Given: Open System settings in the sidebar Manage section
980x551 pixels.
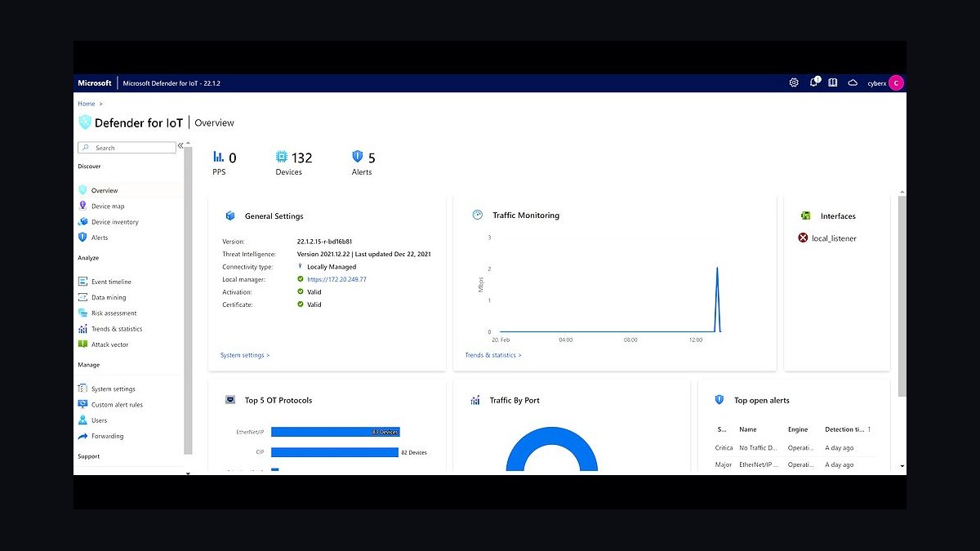Looking at the screenshot, I should pos(107,389).
